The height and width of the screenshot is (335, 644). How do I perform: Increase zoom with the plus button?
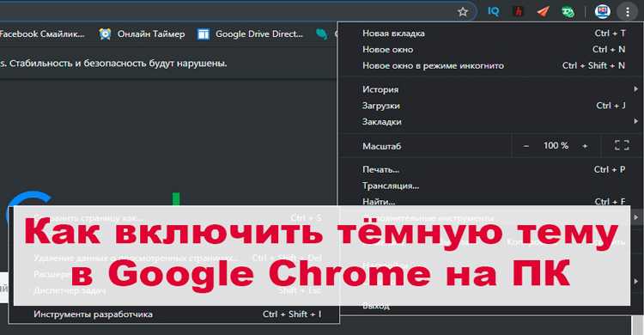click(585, 146)
